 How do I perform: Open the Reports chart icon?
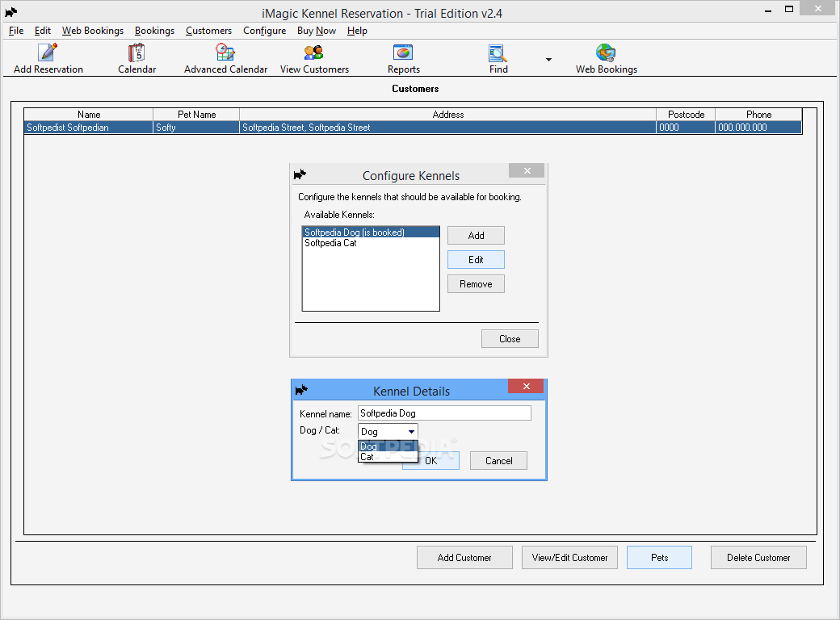point(403,52)
